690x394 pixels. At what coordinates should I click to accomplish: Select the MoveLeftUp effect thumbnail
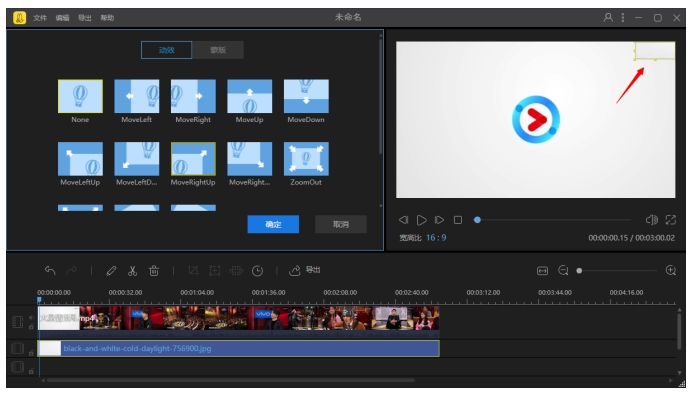(x=80, y=158)
